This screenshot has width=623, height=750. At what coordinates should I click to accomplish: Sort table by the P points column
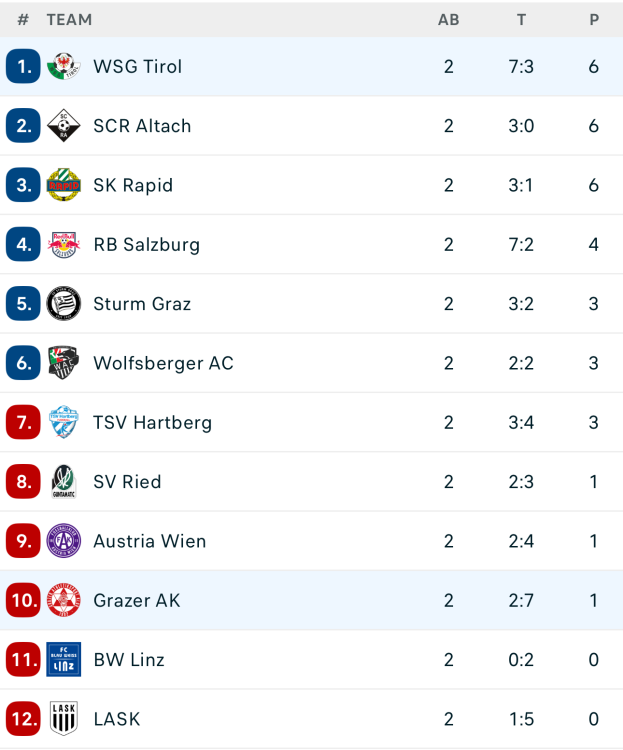pyautogui.click(x=594, y=19)
